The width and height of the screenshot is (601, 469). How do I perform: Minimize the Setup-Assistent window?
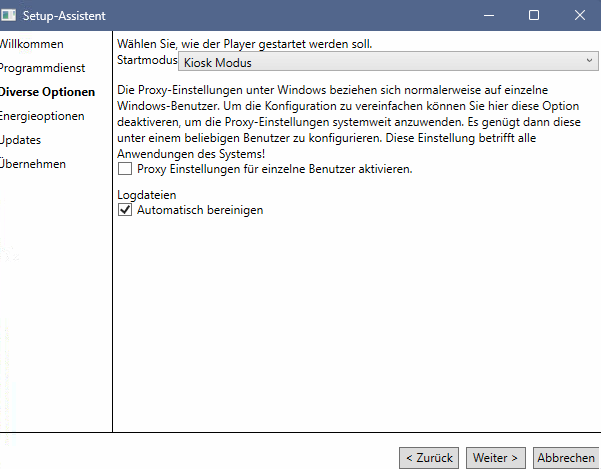coord(489,15)
